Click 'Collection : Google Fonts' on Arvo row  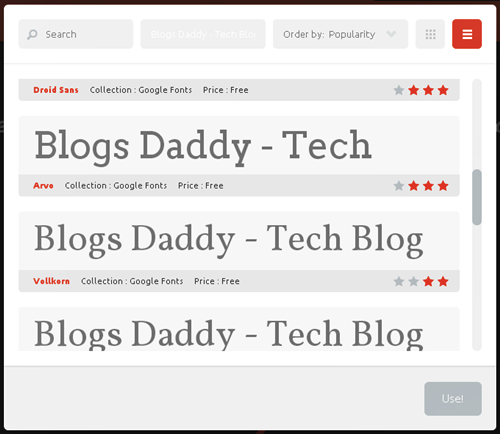click(x=116, y=186)
